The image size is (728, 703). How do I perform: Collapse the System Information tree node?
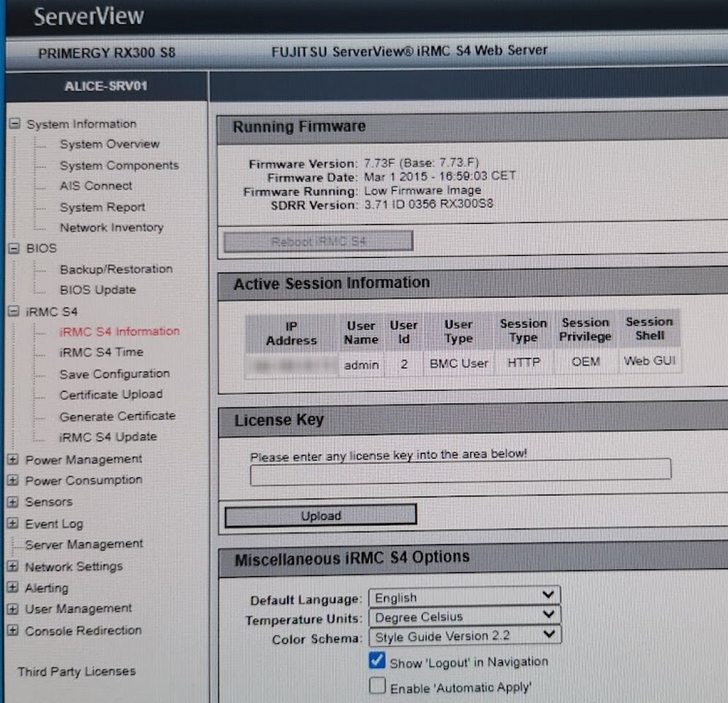[x=15, y=124]
